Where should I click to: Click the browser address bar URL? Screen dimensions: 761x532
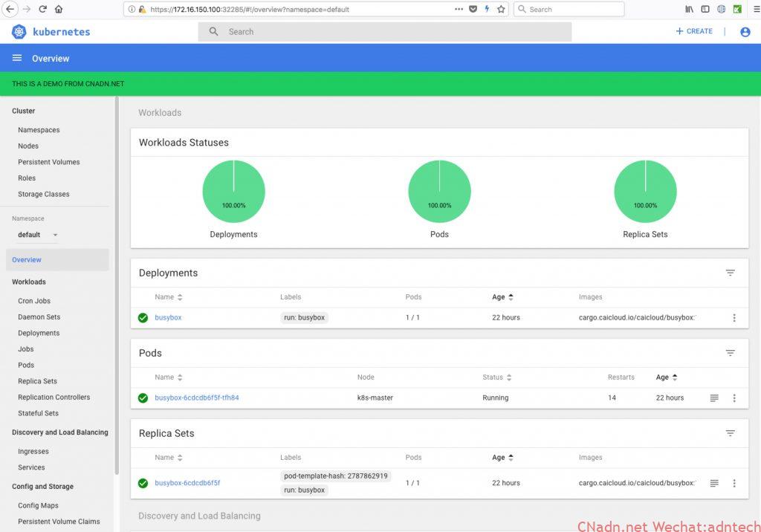(250, 9)
